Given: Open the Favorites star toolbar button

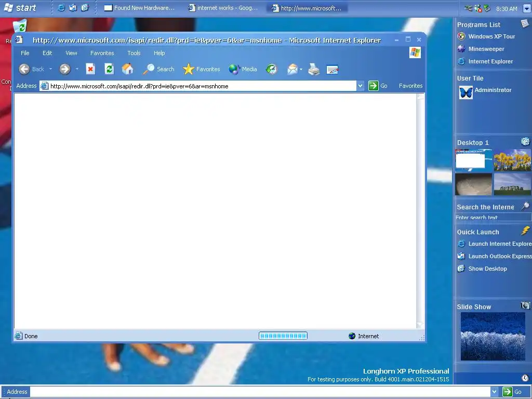Looking at the screenshot, I should point(201,69).
